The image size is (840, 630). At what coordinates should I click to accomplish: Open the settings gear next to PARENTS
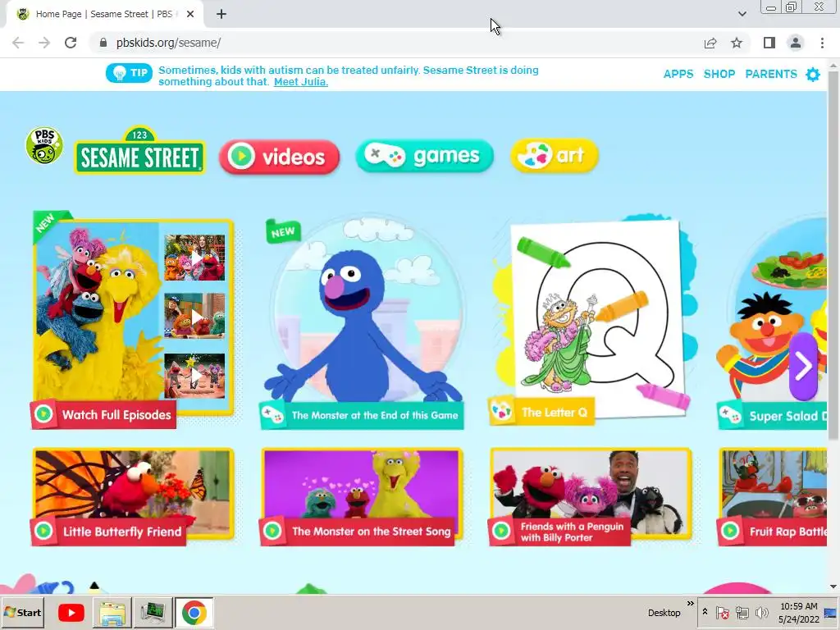coord(813,75)
